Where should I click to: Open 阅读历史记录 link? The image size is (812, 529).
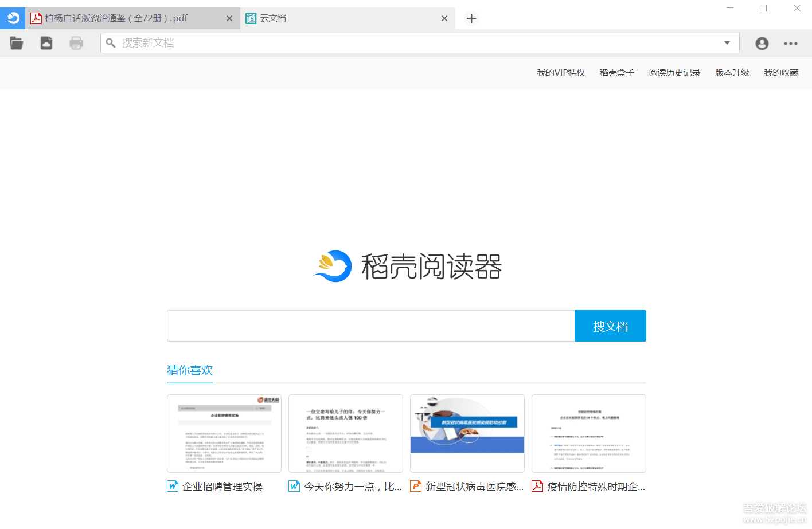pyautogui.click(x=674, y=73)
